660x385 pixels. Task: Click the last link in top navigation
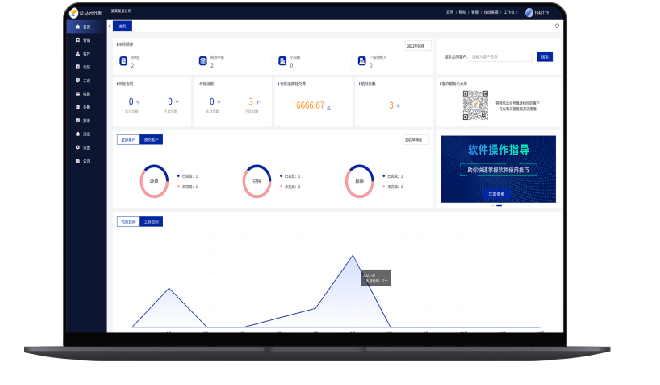(x=509, y=12)
